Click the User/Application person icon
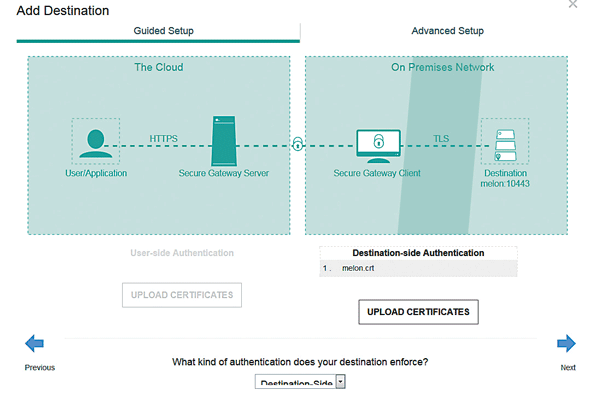This screenshot has height=394, width=600. [x=95, y=143]
